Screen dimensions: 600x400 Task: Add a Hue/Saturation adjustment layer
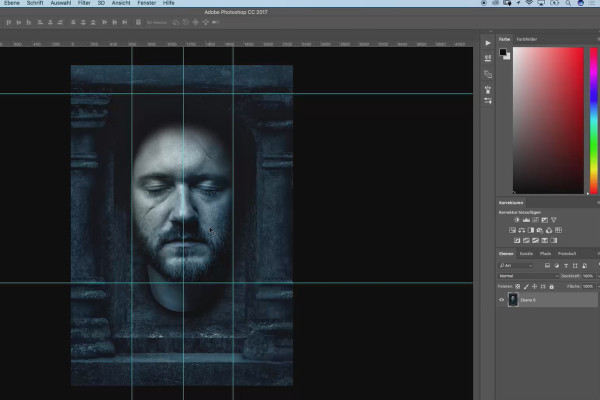pyautogui.click(x=512, y=230)
